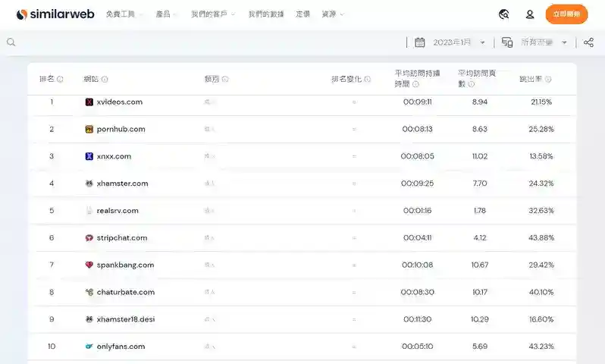Click the search magnifier icon
The width and height of the screenshot is (605, 364).
coord(11,42)
